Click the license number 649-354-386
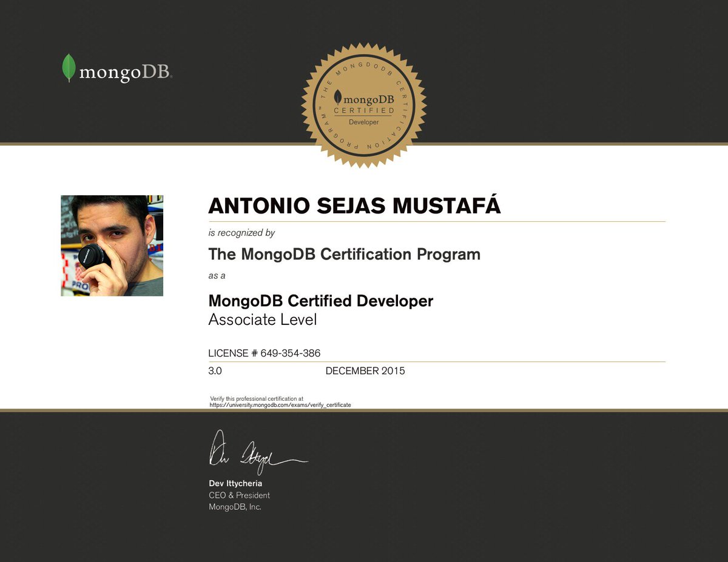The width and height of the screenshot is (728, 562). point(291,353)
